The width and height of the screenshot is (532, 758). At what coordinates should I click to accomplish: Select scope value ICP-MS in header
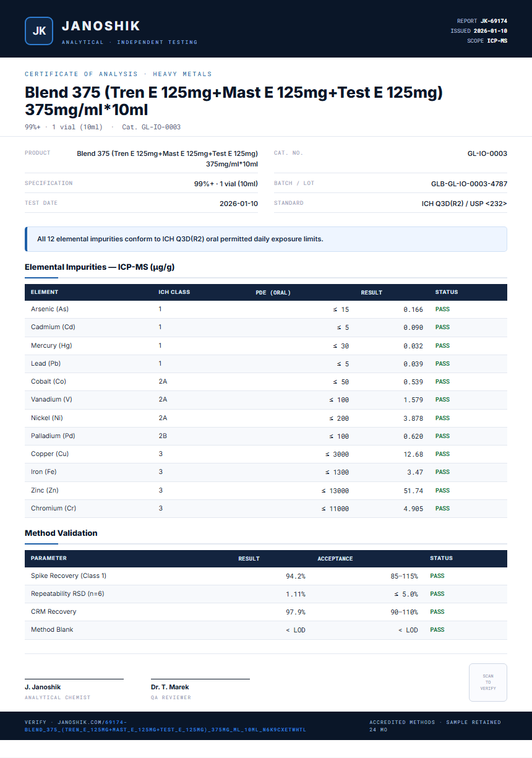tap(497, 41)
